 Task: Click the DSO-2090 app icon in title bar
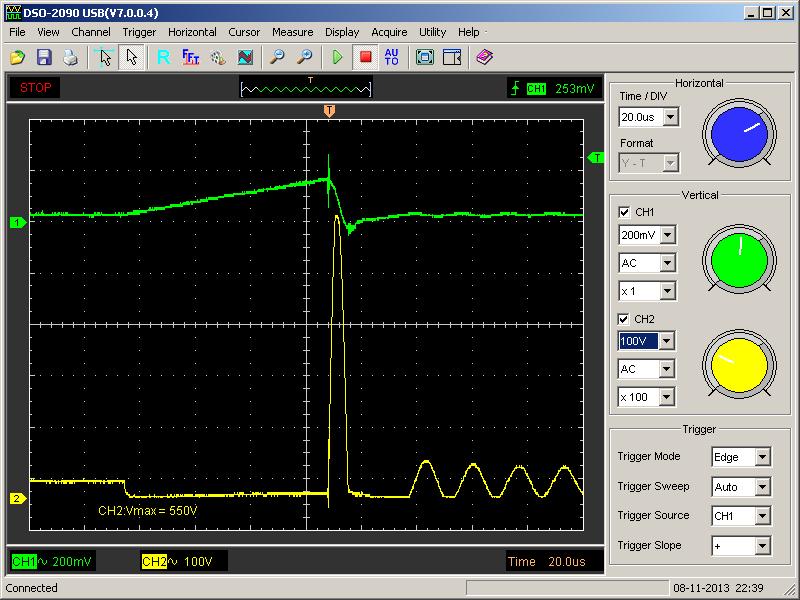tap(13, 13)
